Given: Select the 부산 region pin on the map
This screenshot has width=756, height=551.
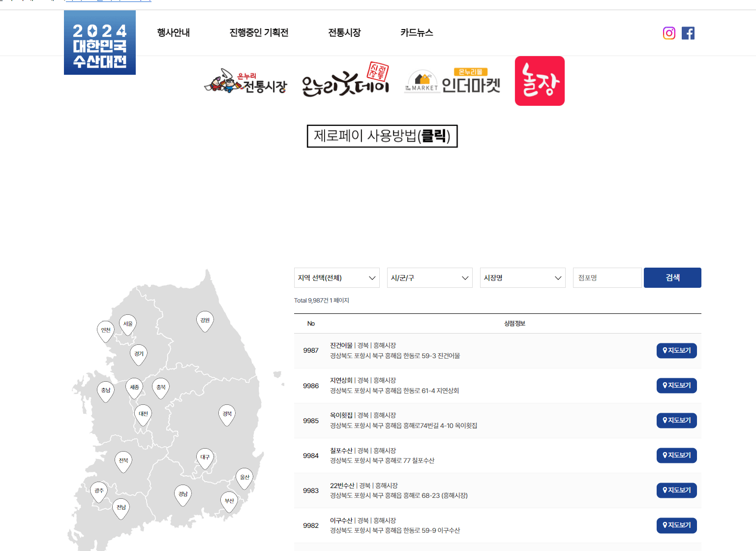Looking at the screenshot, I should pos(229,499).
